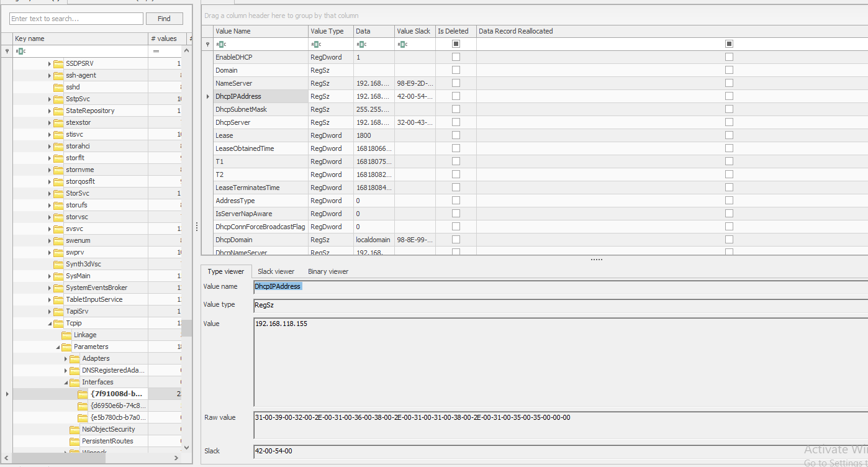Viewport: 868px width, 467px height.
Task: Click the {d6950e6b-74c8 interface folder icon
Action: [83, 406]
